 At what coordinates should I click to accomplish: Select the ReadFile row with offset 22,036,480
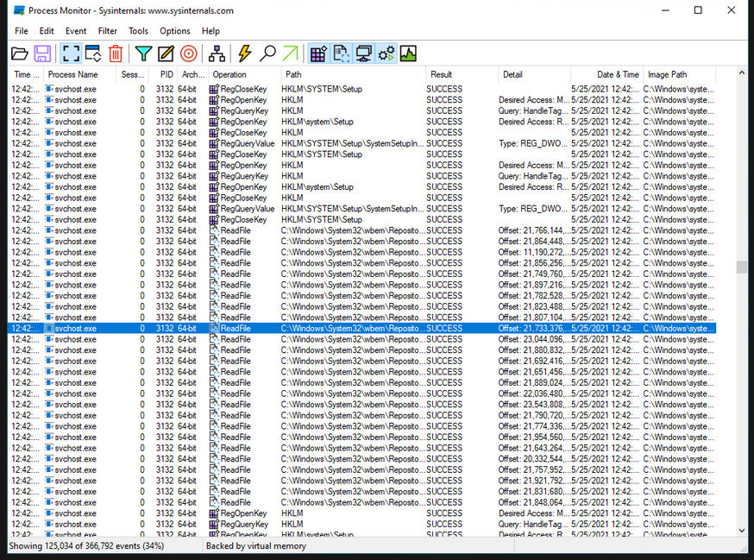click(362, 393)
